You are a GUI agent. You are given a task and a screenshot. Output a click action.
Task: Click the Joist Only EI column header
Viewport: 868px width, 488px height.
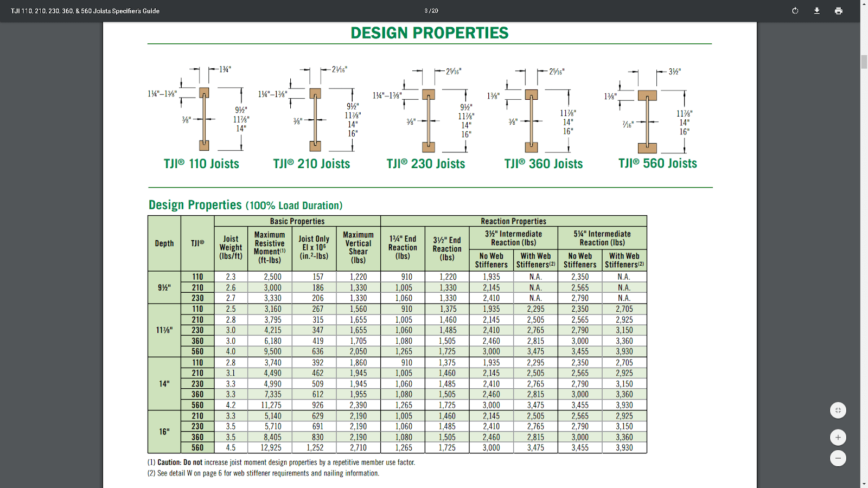(x=314, y=247)
